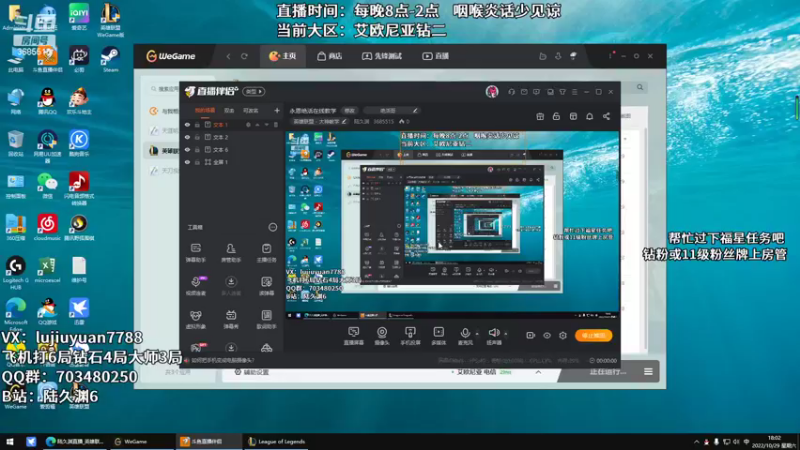800x450 pixels.
Task: Open WeGame 辅助设置 button
Action: coord(252,372)
